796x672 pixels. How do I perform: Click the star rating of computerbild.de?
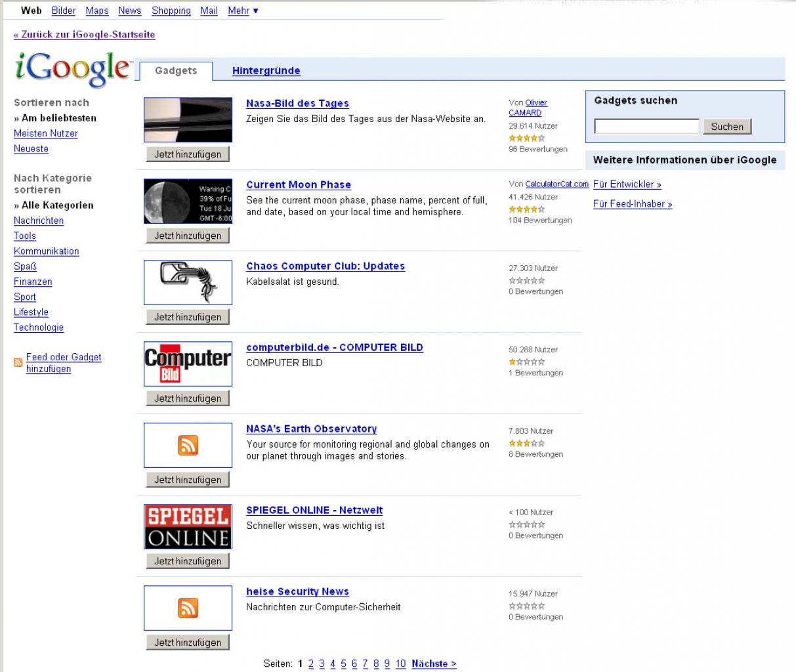click(527, 362)
